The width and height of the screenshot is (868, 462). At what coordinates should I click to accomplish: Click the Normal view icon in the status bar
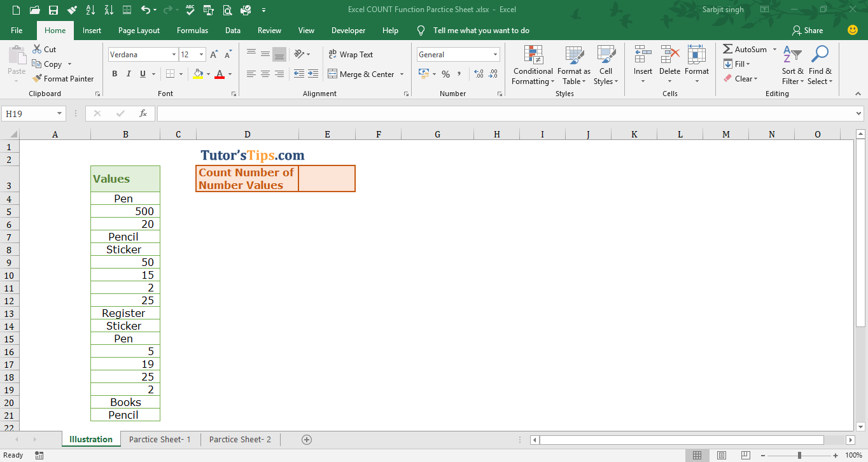tap(697, 455)
